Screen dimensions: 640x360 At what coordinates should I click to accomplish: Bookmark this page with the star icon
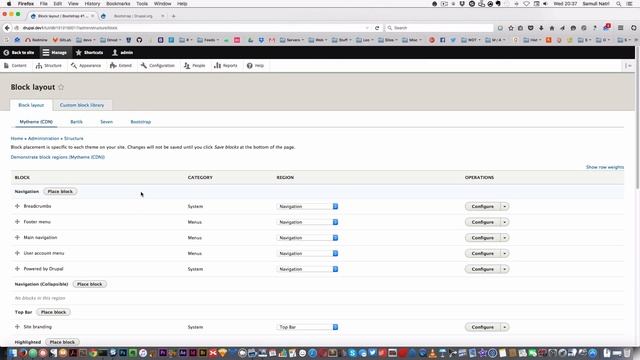[x=511, y=28]
